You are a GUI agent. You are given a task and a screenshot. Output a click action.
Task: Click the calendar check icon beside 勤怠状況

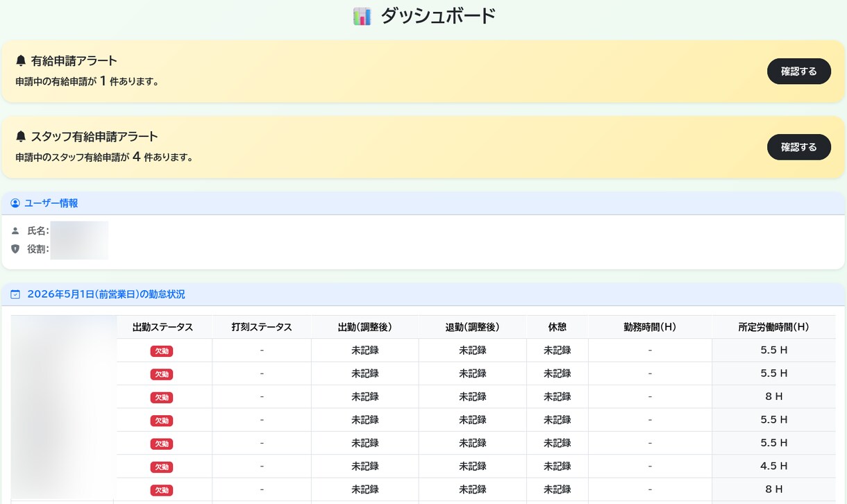point(15,294)
